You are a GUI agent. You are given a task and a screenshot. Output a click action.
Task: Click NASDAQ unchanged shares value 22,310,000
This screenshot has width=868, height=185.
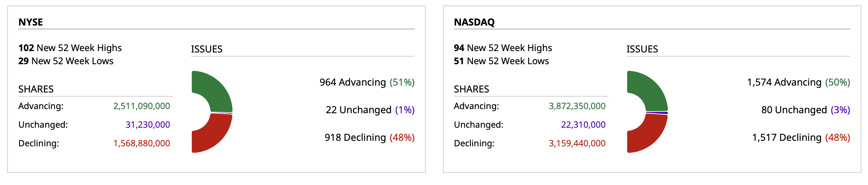tap(583, 125)
